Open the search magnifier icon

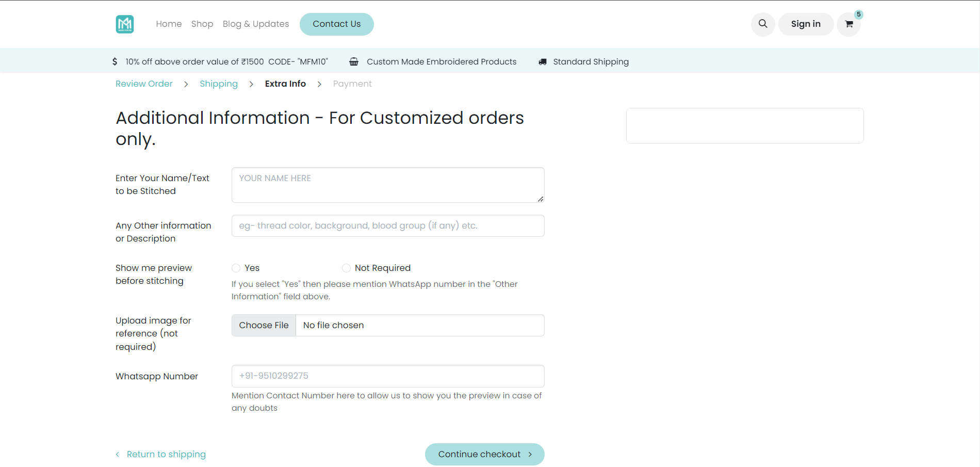[763, 24]
